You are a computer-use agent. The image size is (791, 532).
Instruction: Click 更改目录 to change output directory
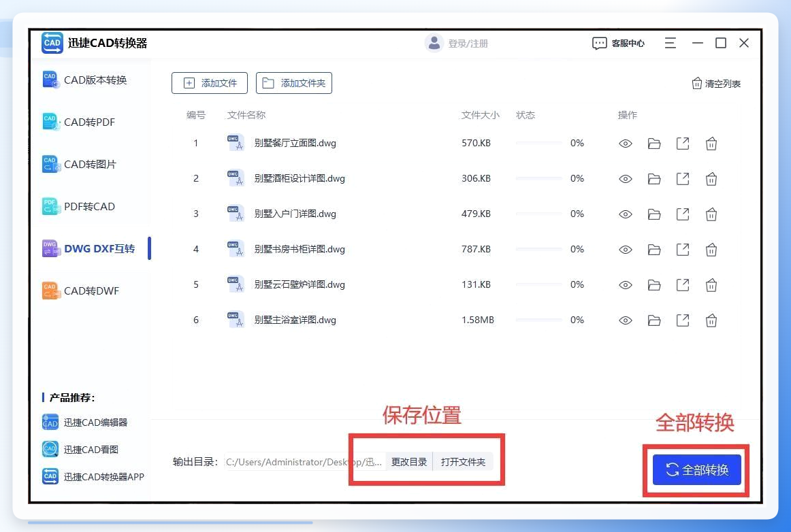(409, 462)
